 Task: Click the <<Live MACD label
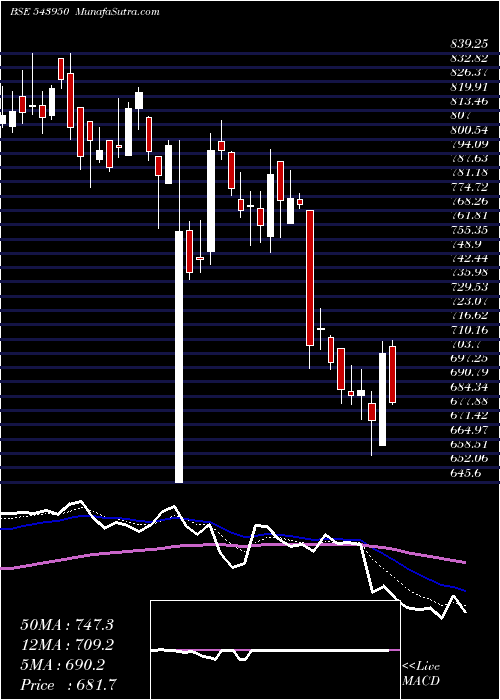(x=421, y=674)
